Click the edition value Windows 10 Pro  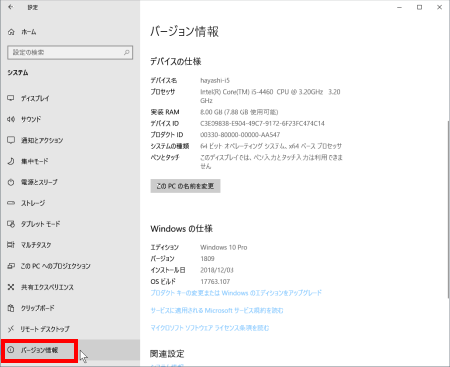pyautogui.click(x=224, y=247)
